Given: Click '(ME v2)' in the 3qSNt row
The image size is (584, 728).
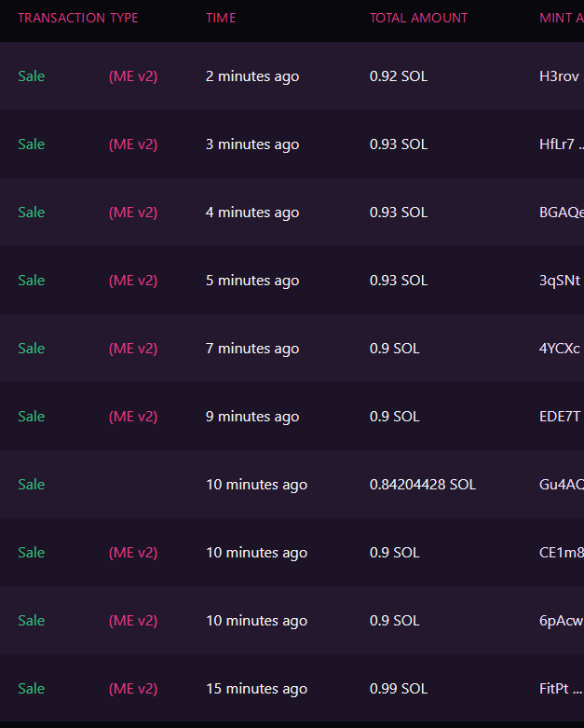Looking at the screenshot, I should coord(133,281).
